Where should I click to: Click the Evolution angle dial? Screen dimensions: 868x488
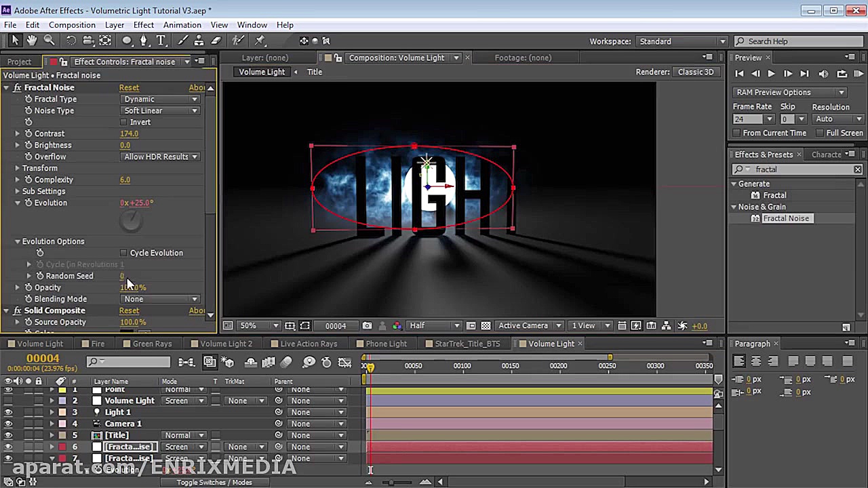(x=130, y=220)
